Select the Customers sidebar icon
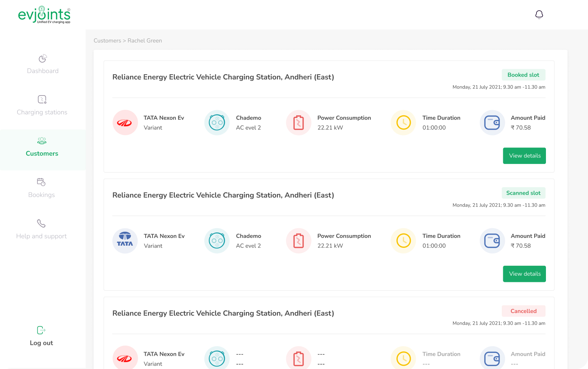The image size is (588, 369). point(42,141)
